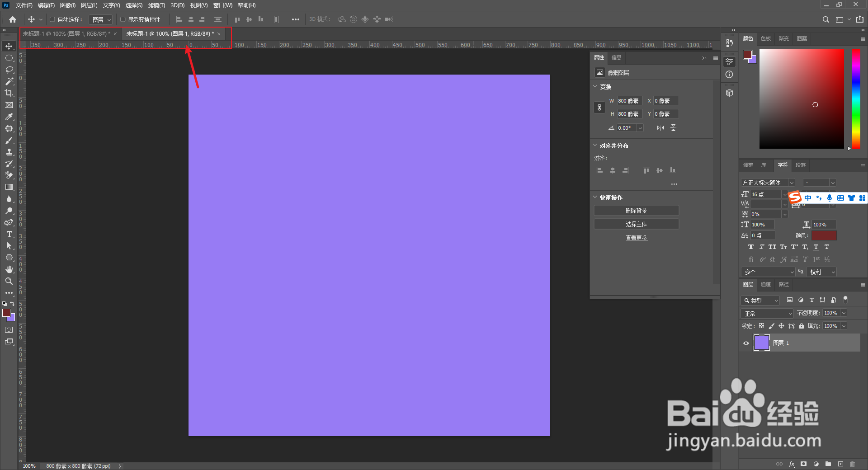Open the blend mode 正常 dropdown

768,313
